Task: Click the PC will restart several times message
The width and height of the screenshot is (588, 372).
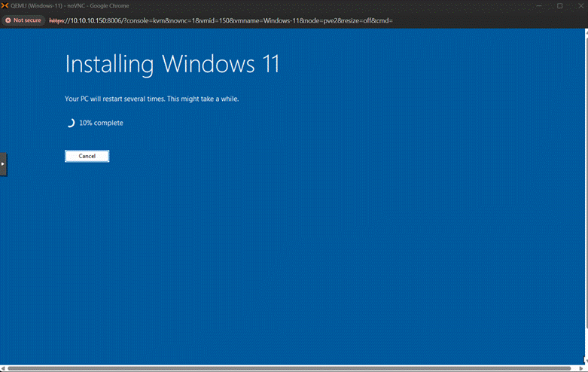Action: (151, 99)
